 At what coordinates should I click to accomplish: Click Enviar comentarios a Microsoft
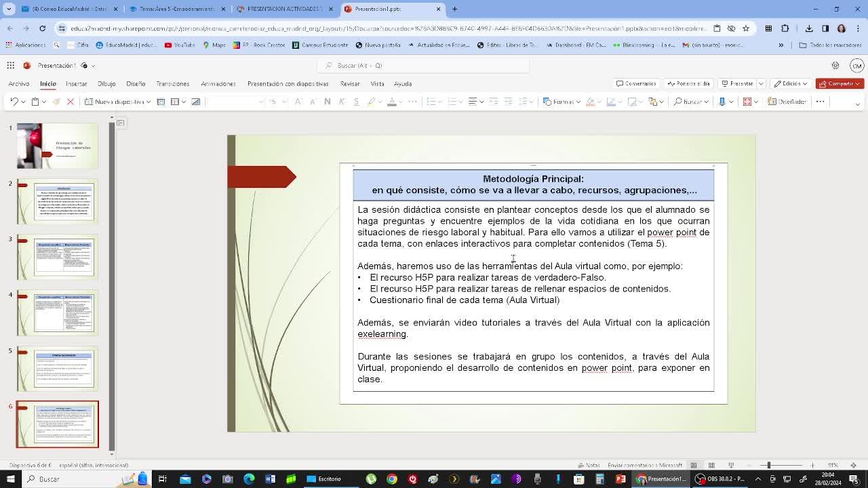[x=645, y=466]
